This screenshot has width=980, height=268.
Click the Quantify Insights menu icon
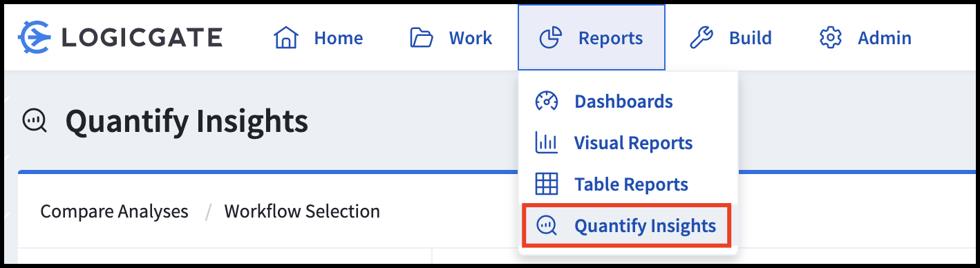[x=547, y=225]
